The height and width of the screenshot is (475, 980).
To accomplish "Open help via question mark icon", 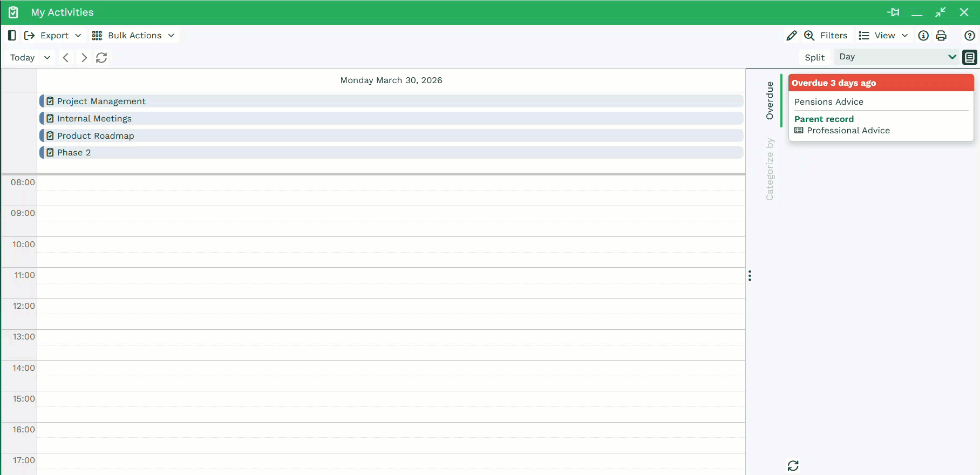I will [x=969, y=36].
